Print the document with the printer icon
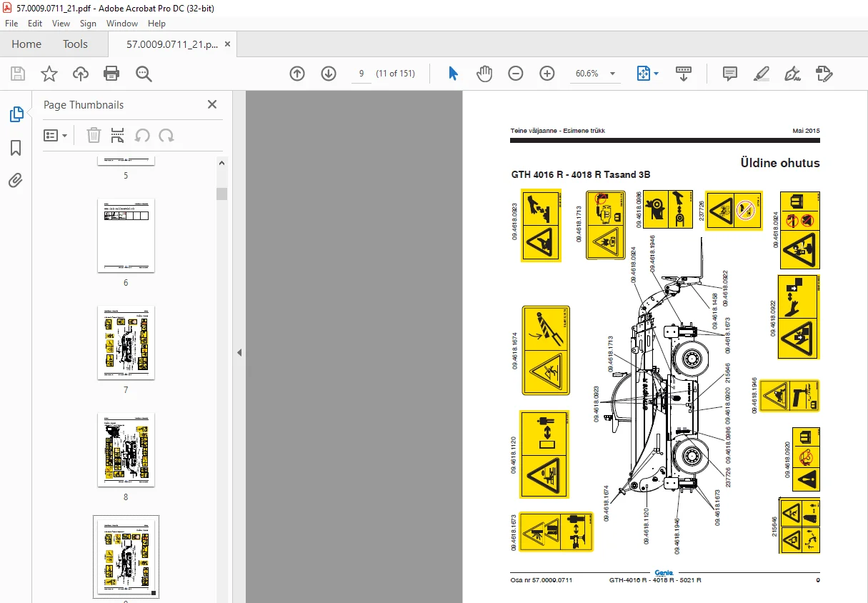This screenshot has height=603, width=868. tap(111, 74)
